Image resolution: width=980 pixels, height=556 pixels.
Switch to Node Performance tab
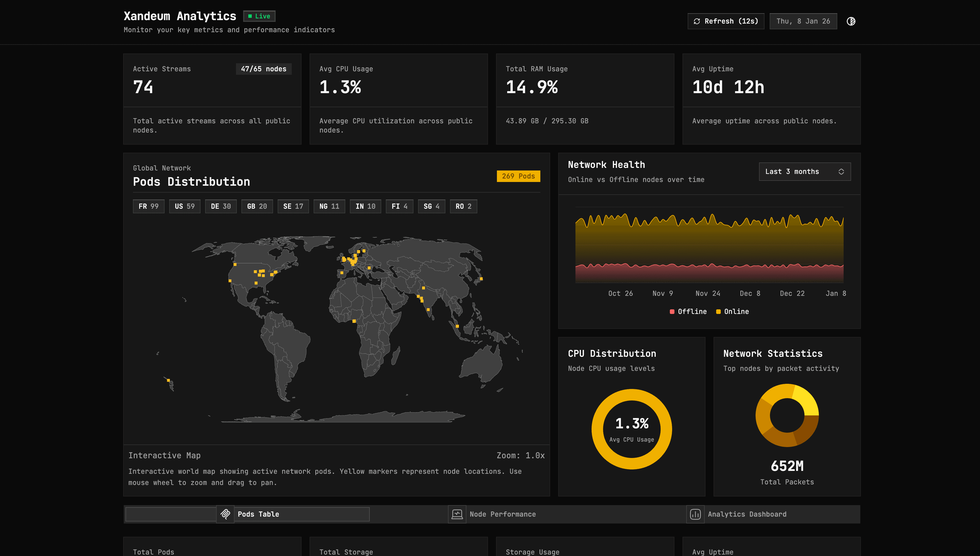[x=502, y=514]
